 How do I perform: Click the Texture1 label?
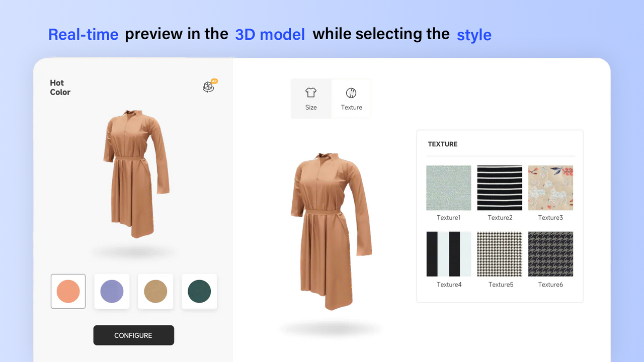coord(449,218)
